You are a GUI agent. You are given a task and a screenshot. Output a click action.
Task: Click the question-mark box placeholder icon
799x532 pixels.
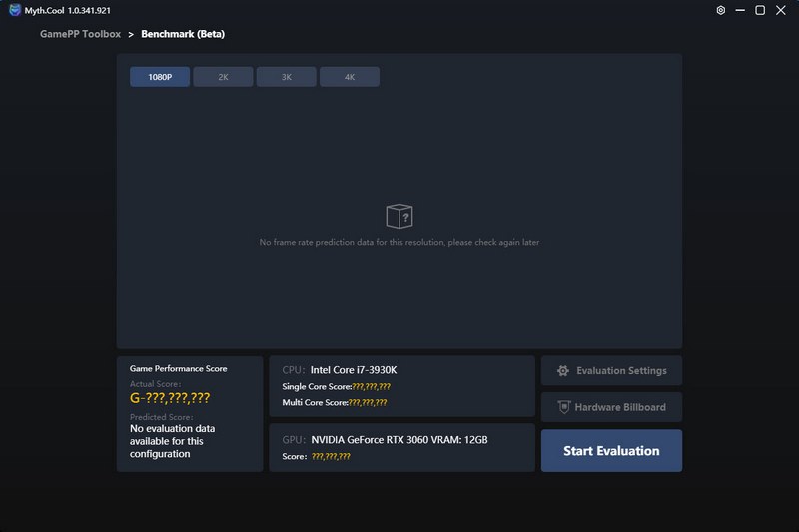tap(399, 217)
